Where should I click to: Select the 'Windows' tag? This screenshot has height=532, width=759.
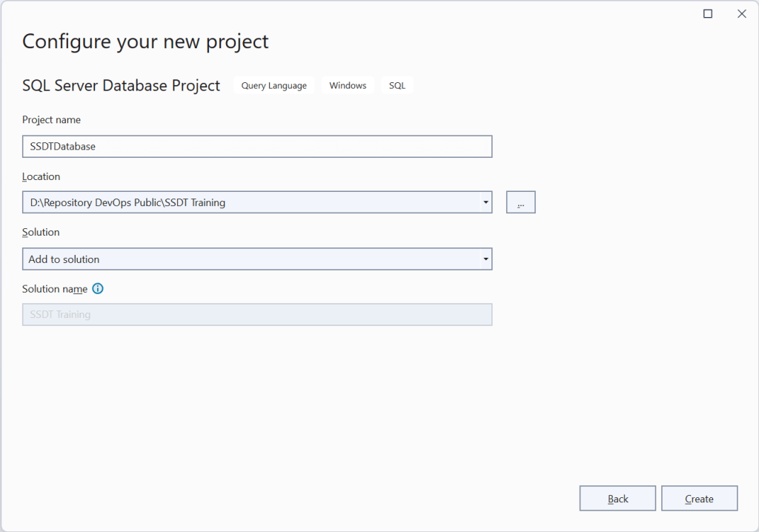pos(347,85)
